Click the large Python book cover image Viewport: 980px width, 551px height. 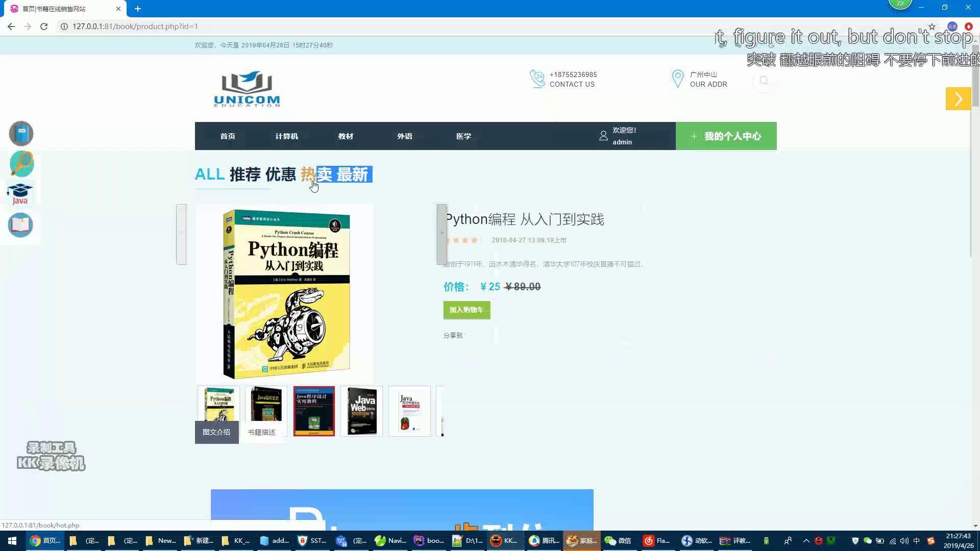click(285, 293)
